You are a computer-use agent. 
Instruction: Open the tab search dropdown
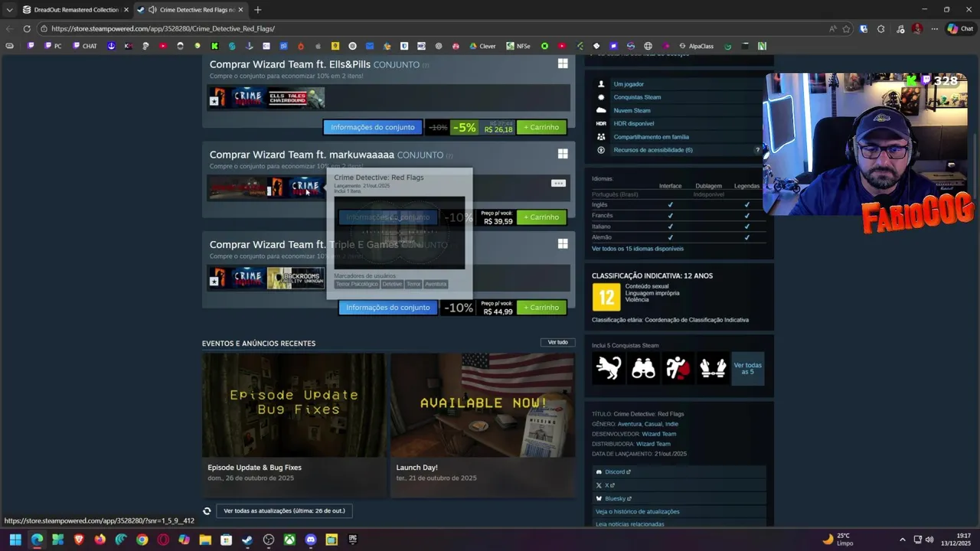[9, 10]
